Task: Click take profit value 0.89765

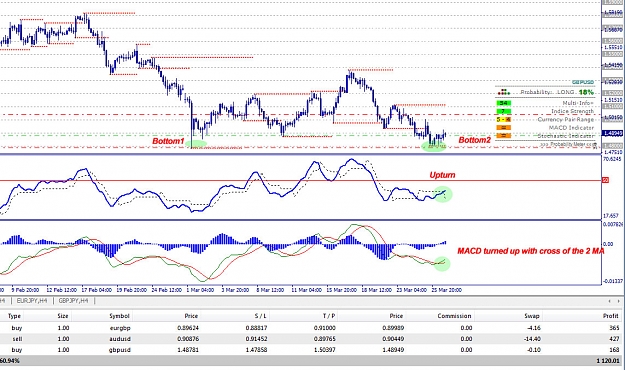Action: [324, 339]
